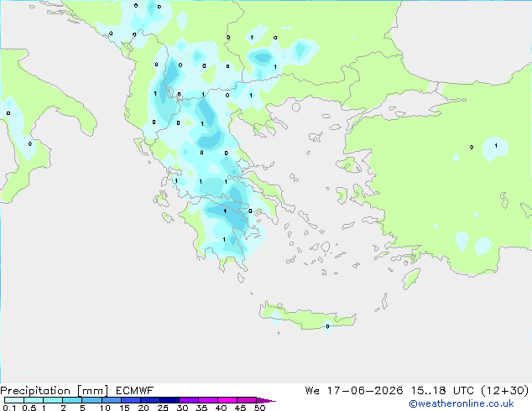Click the 0.5–1 mm legend color swatch

coord(34,400)
